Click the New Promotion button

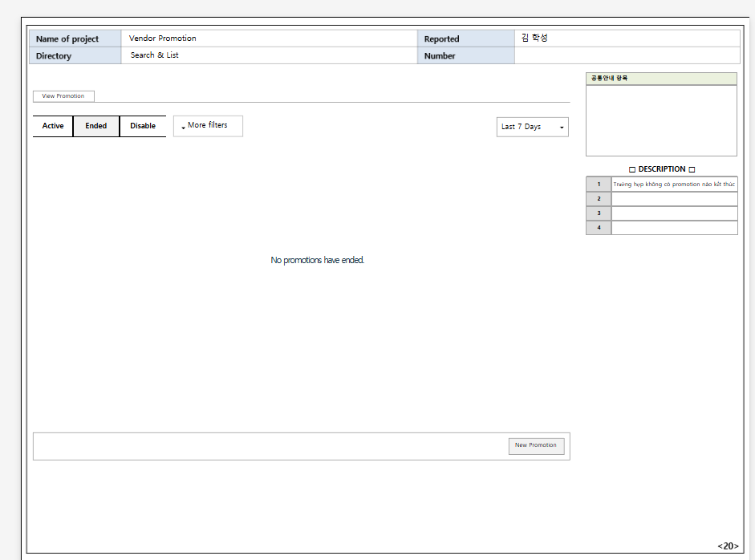537,446
